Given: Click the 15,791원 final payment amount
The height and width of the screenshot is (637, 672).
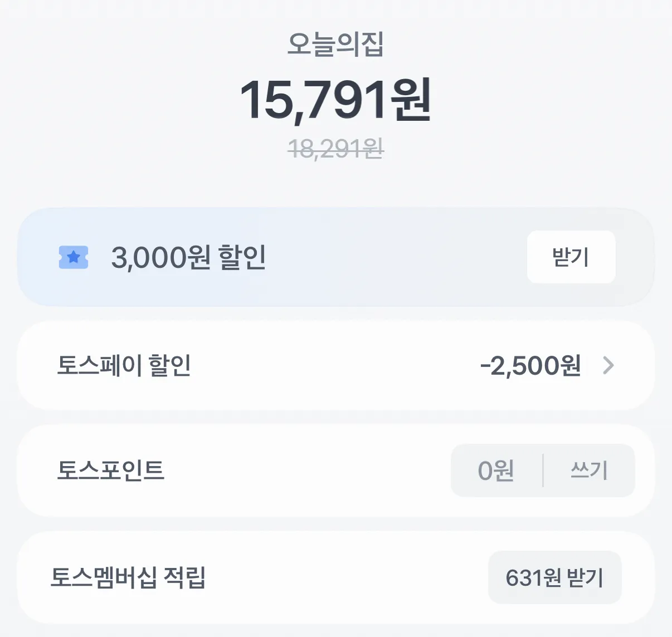Looking at the screenshot, I should pos(335,100).
